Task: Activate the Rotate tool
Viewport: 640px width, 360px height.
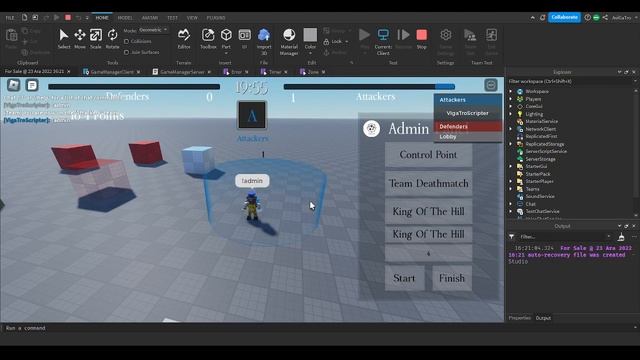Action: click(112, 39)
